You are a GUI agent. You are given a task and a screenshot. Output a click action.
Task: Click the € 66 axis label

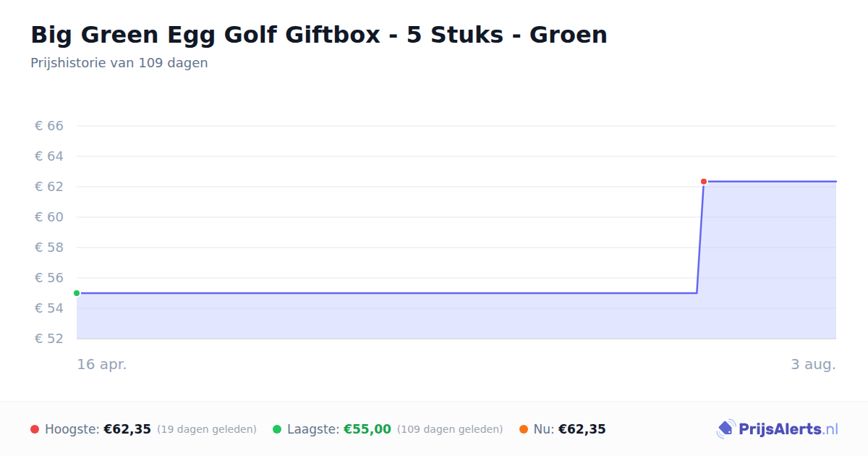(x=49, y=126)
